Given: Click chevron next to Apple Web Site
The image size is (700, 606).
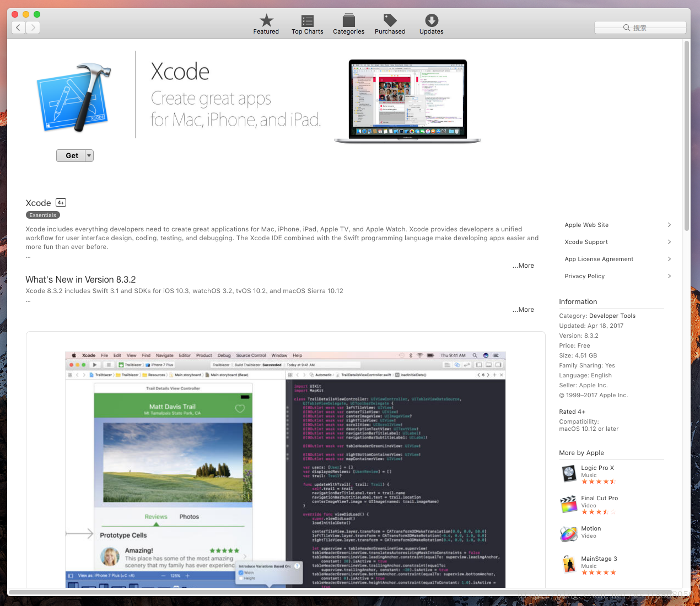Looking at the screenshot, I should (669, 225).
